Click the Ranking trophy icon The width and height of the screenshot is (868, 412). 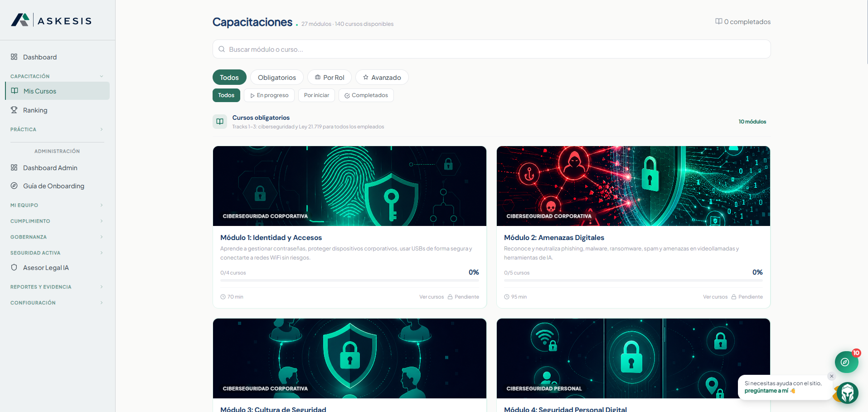point(14,110)
